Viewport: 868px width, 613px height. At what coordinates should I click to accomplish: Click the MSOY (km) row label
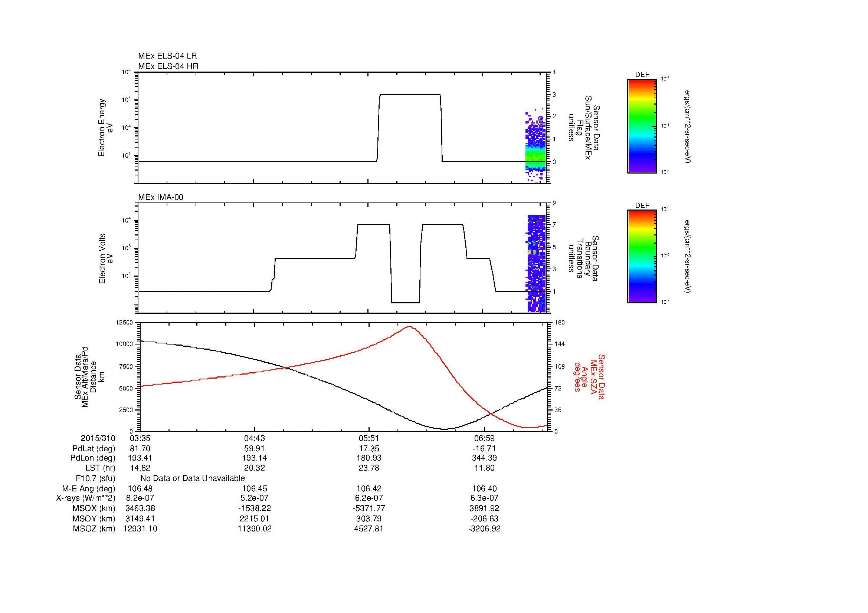coord(94,518)
